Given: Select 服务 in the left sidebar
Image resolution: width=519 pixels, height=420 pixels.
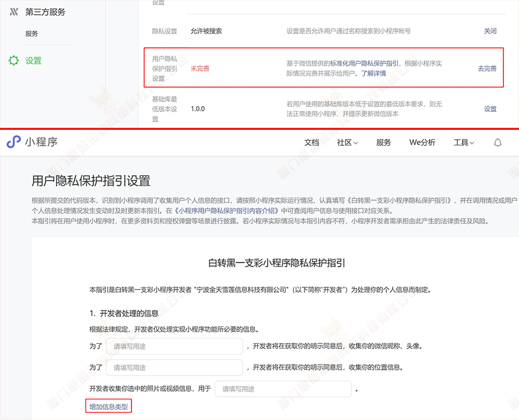Looking at the screenshot, I should [x=32, y=33].
